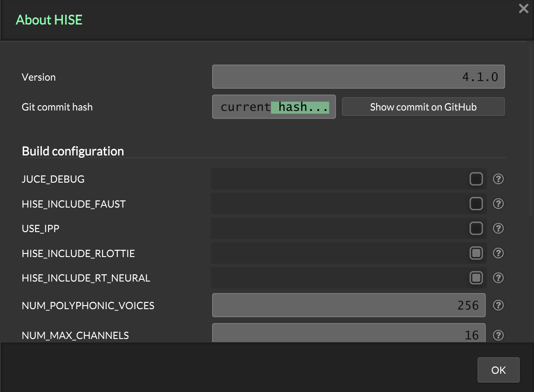
Task: Enable the HISE_INCLUDE_FAUST checkbox
Action: point(476,204)
